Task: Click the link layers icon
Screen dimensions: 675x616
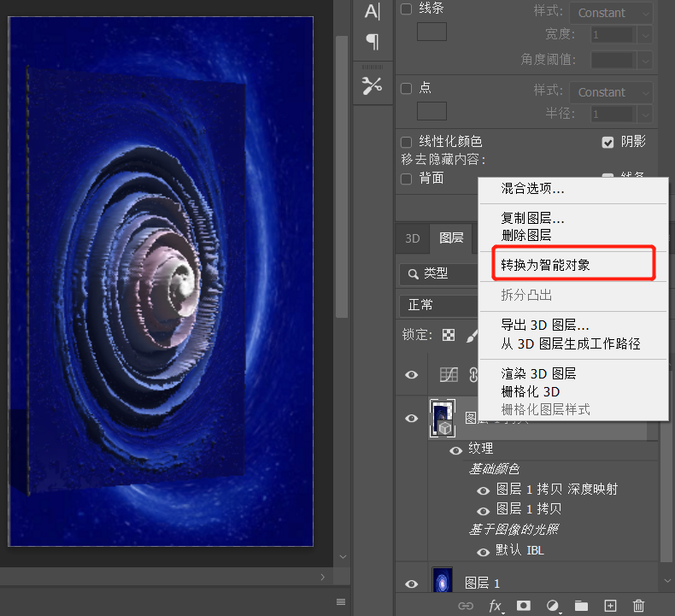Action: pyautogui.click(x=466, y=606)
